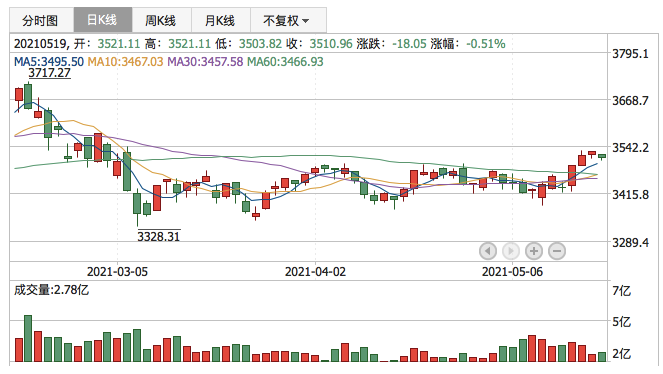Image resolution: width=663 pixels, height=374 pixels.
Task: Click the 3542.2 price axis value
Action: click(x=630, y=147)
